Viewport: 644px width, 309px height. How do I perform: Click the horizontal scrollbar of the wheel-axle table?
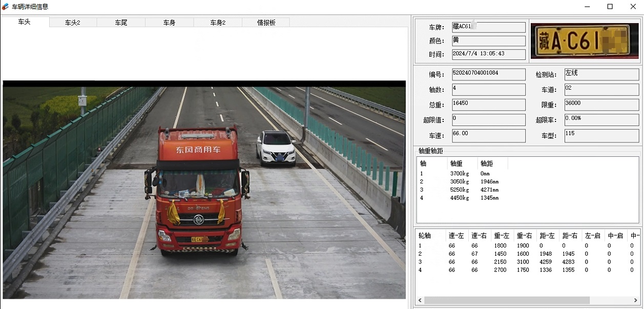[507, 300]
